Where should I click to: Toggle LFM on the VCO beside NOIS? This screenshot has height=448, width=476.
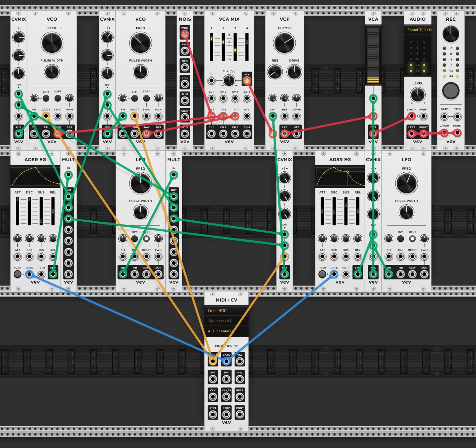[x=134, y=98]
